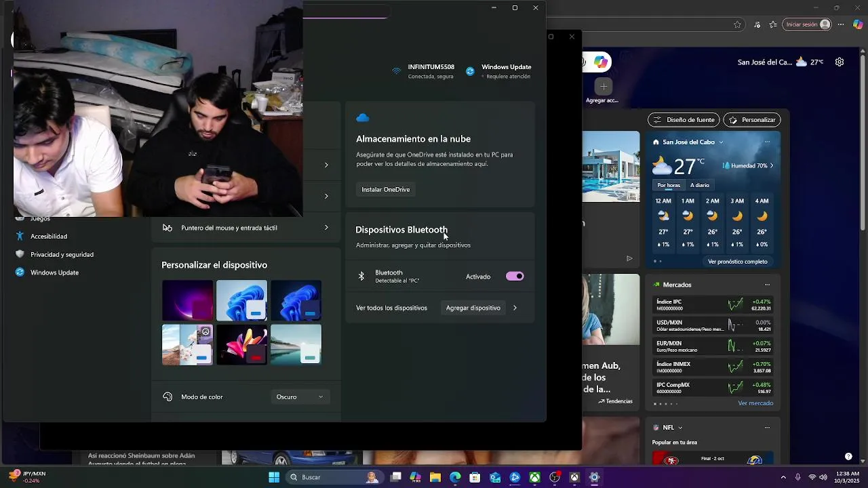The height and width of the screenshot is (488, 868).
Task: Expand Humedad 70% details chevron
Action: click(x=771, y=165)
